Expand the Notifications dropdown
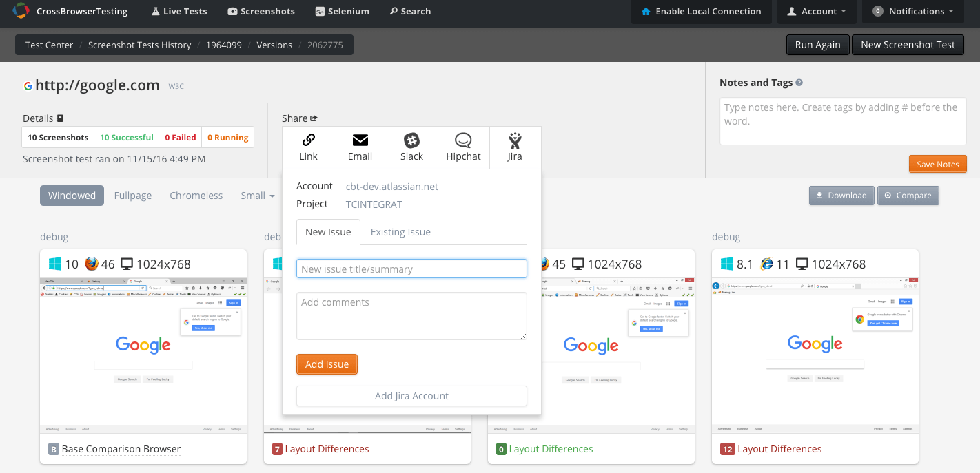Image resolution: width=980 pixels, height=473 pixels. [x=914, y=11]
